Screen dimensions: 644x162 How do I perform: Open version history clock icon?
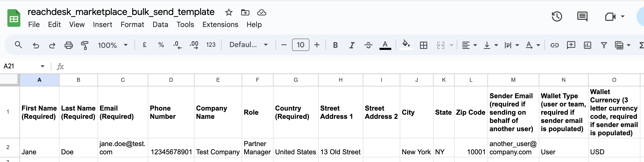[557, 17]
